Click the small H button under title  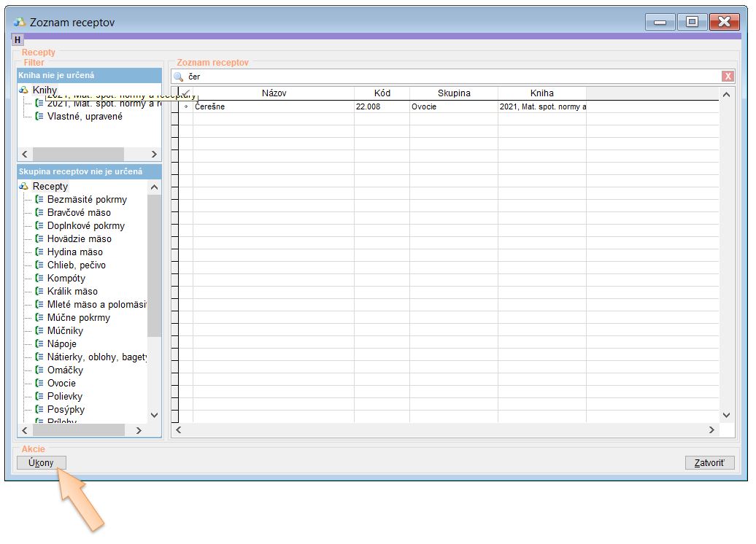[18, 39]
